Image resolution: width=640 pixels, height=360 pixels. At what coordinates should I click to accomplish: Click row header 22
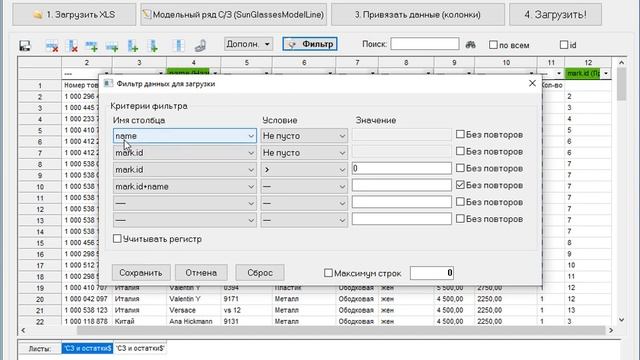click(x=40, y=322)
